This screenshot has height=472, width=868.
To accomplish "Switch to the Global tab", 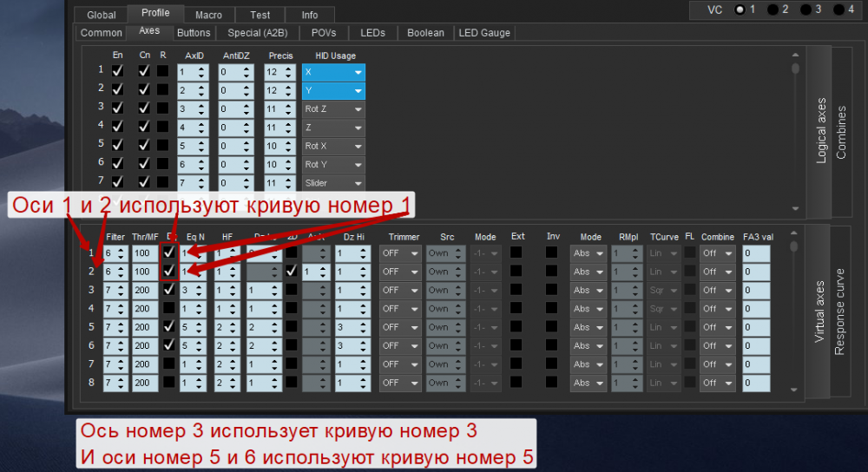I will pyautogui.click(x=102, y=15).
